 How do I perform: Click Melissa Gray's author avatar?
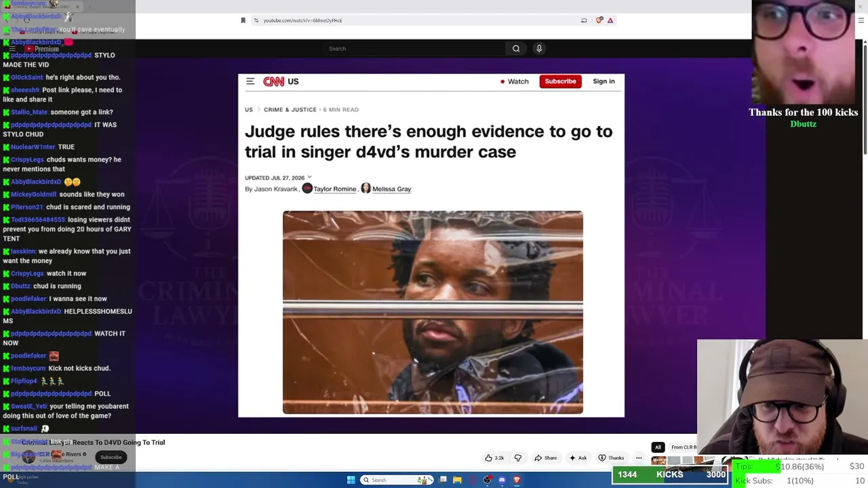click(x=366, y=188)
